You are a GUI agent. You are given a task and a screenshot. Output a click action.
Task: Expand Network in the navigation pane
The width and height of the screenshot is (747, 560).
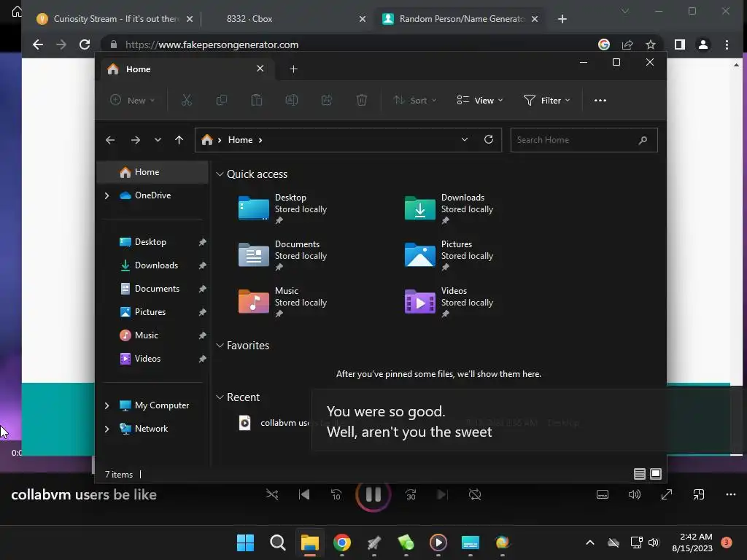[107, 429]
